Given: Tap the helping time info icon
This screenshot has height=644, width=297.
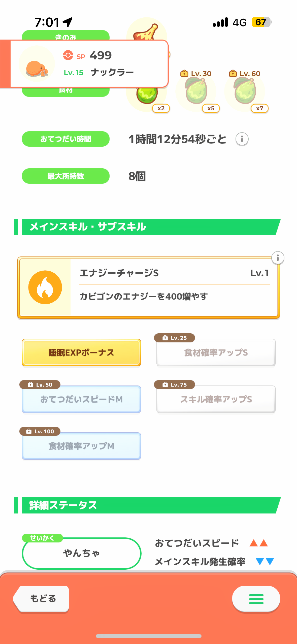Looking at the screenshot, I should pyautogui.click(x=242, y=139).
